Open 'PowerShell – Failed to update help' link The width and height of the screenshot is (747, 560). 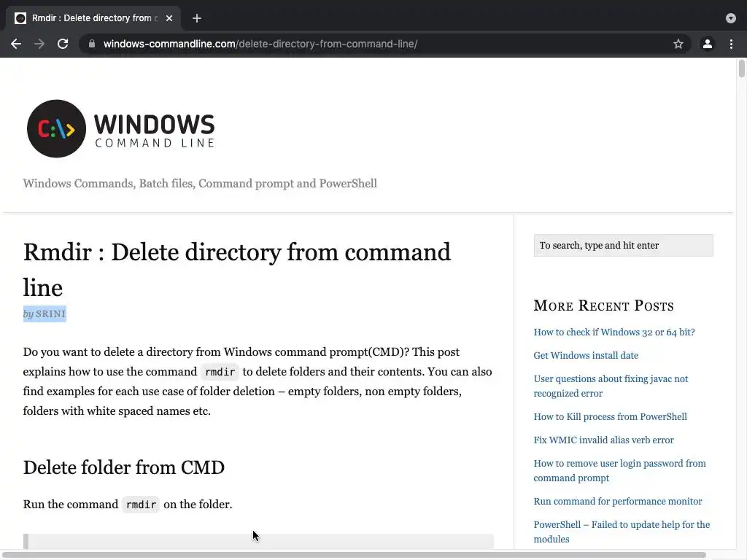click(x=622, y=532)
